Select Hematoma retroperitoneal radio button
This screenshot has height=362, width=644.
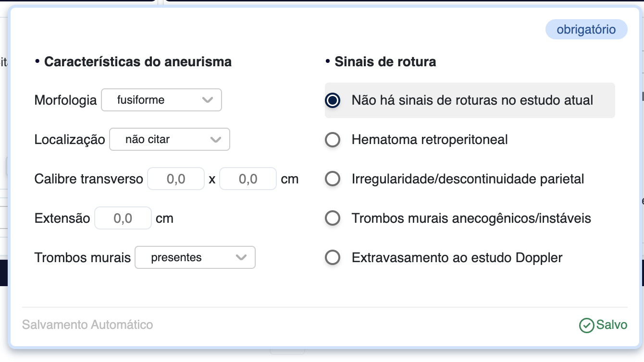click(333, 140)
